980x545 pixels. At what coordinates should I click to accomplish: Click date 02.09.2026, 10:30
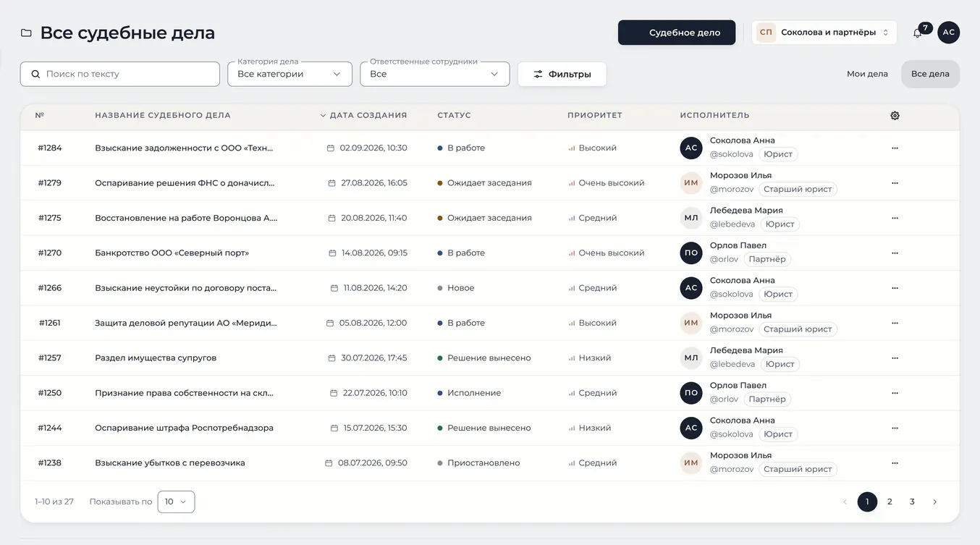click(367, 148)
